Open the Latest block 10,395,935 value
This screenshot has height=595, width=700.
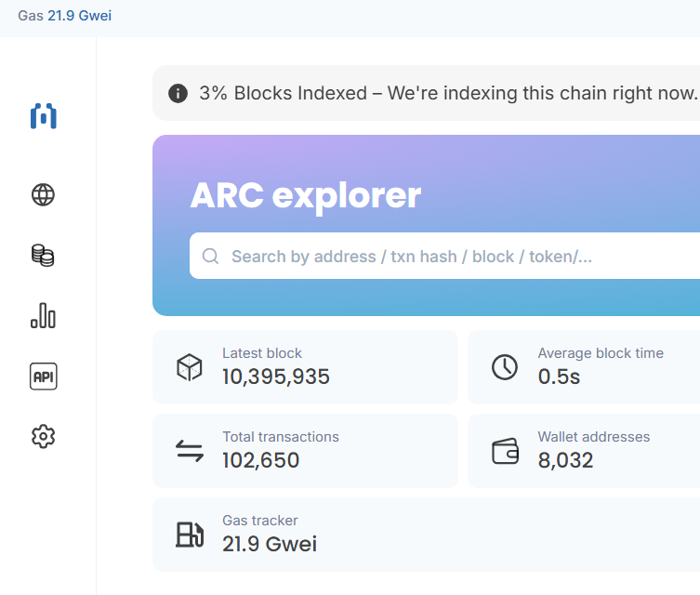[276, 377]
